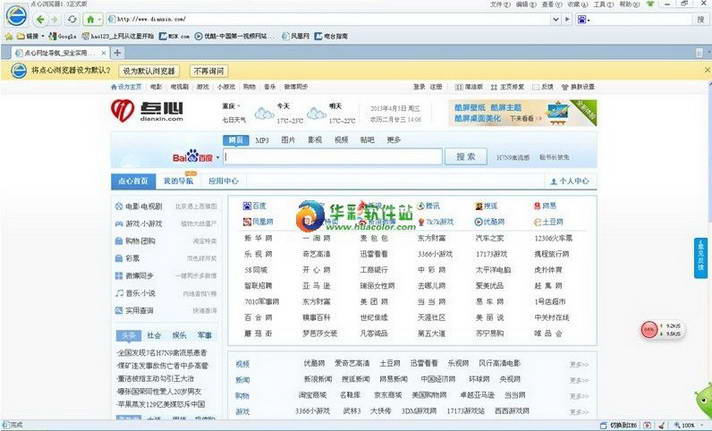Switch news panel to 社会 tab

(154, 335)
